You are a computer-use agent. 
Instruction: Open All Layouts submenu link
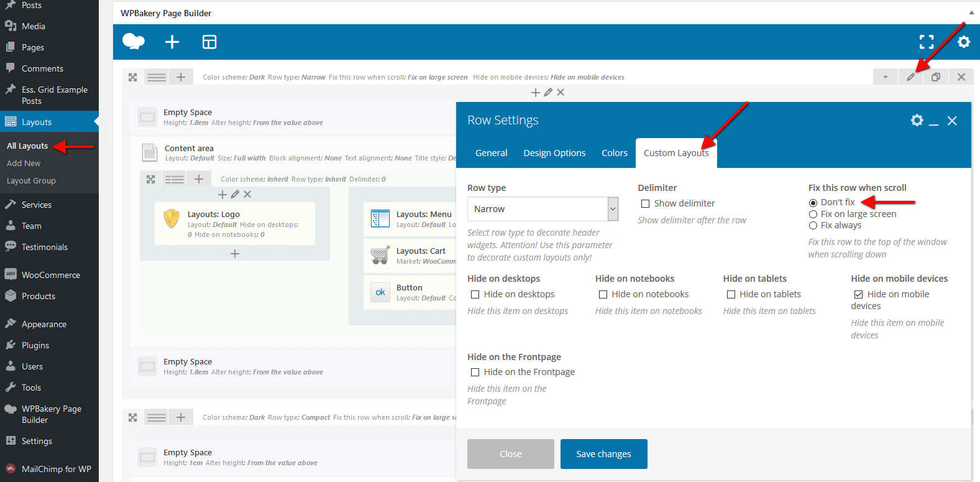pyautogui.click(x=27, y=146)
